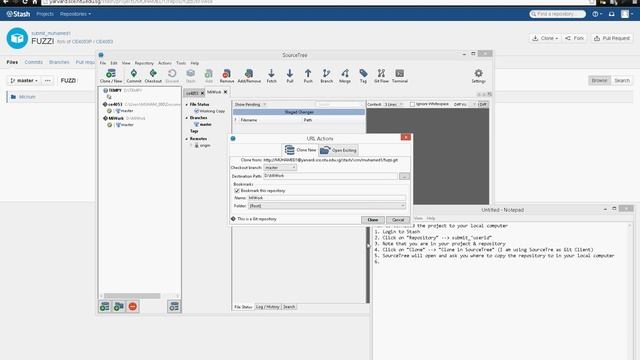Click the bookmarks panel horizontal scrollbar
This screenshot has width=640, height=360.
(132, 296)
